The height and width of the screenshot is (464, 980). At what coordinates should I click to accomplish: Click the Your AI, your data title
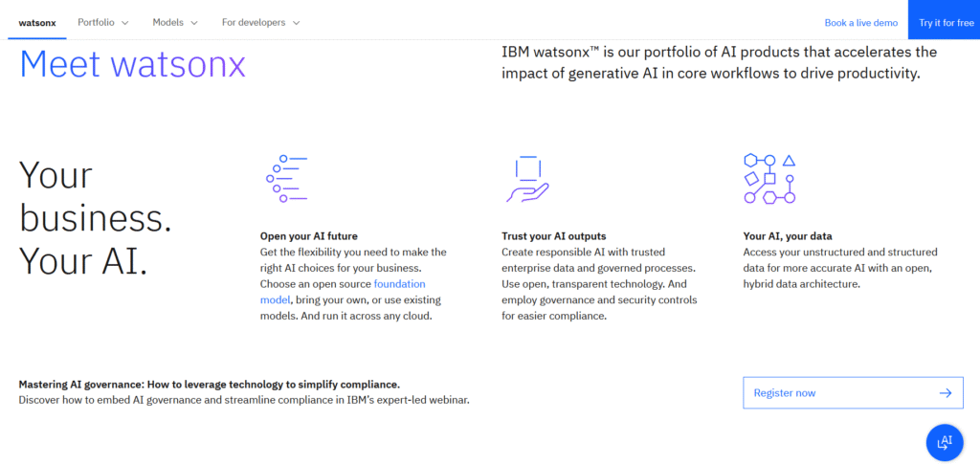(x=787, y=235)
